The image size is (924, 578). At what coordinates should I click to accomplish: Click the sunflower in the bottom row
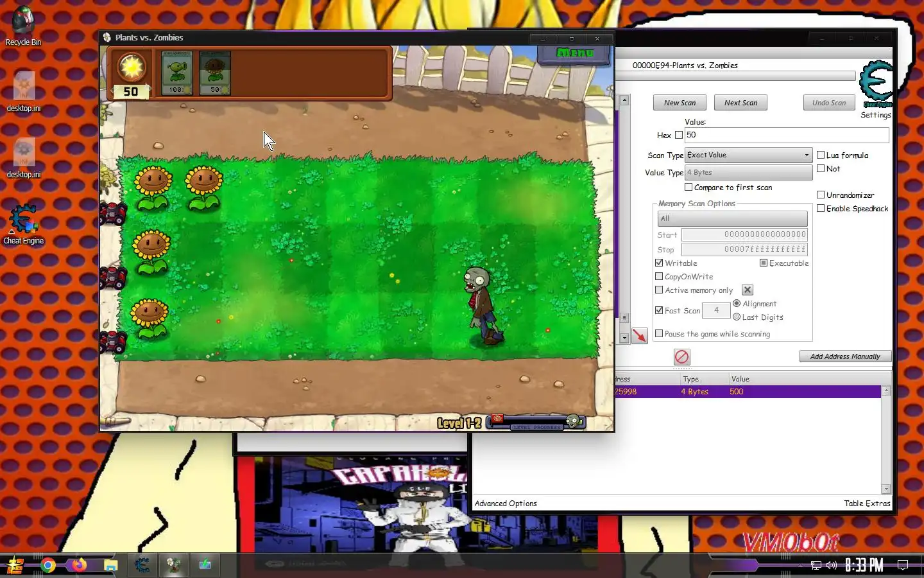[150, 319]
